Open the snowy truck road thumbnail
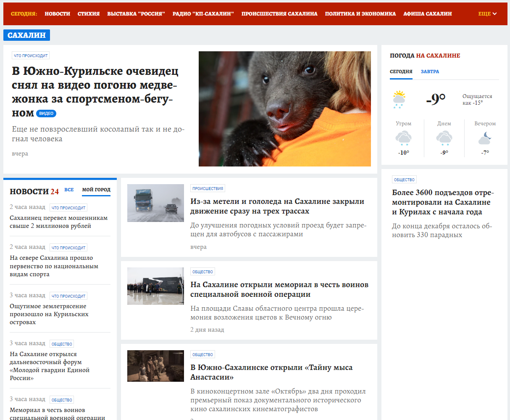The image size is (510, 420). click(155, 203)
